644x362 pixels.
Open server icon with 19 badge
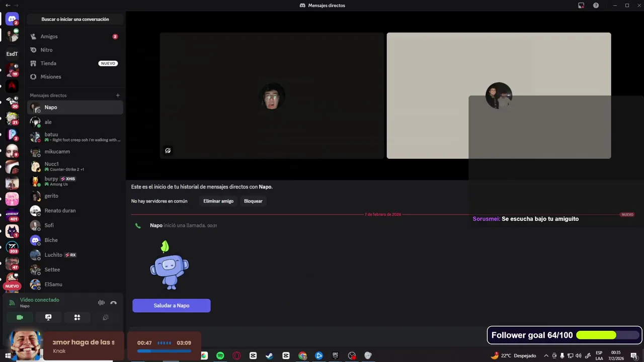tap(12, 70)
